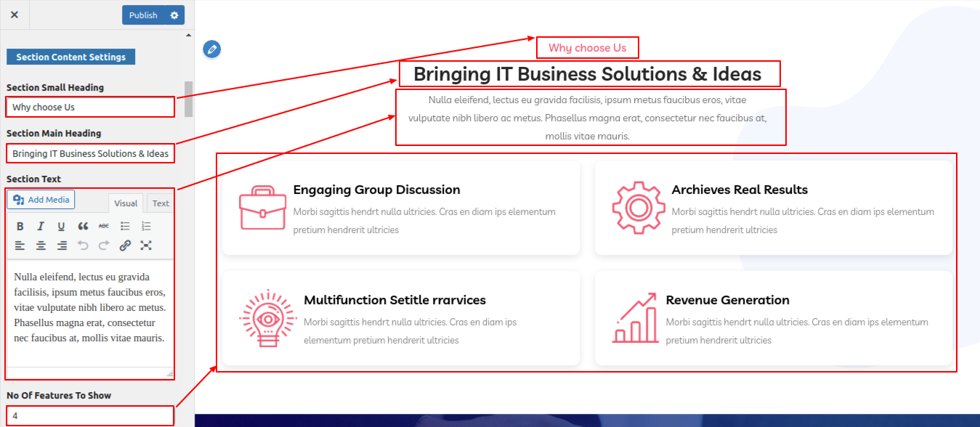Insert a blockquote using the quote icon
Viewport: 980px width, 427px height.
[x=83, y=226]
